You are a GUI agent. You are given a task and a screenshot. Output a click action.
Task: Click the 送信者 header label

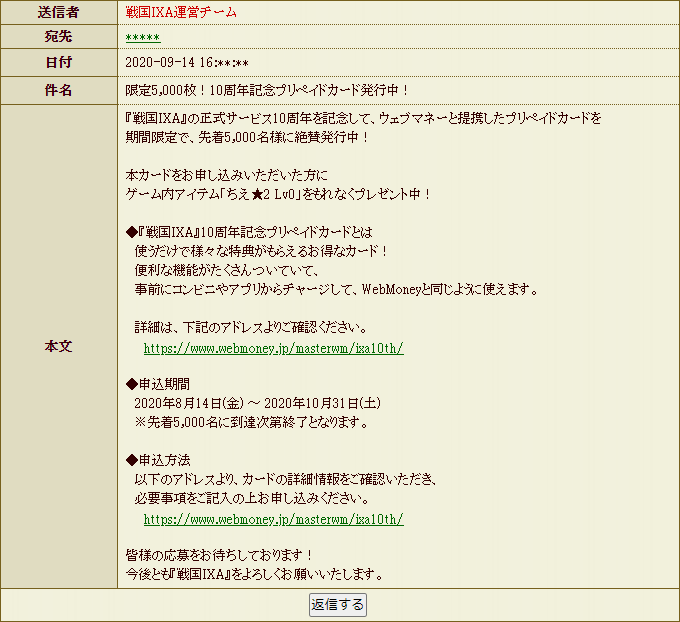pos(59,13)
